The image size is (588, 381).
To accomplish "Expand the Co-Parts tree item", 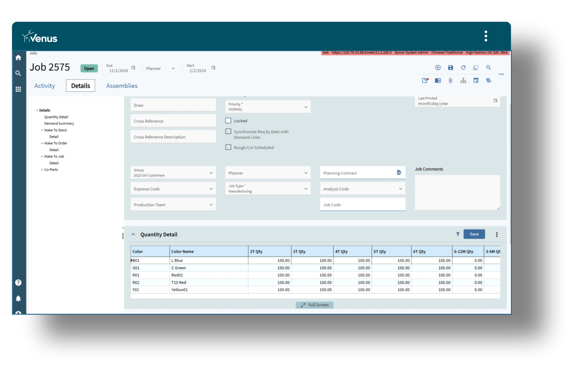I will click(42, 170).
